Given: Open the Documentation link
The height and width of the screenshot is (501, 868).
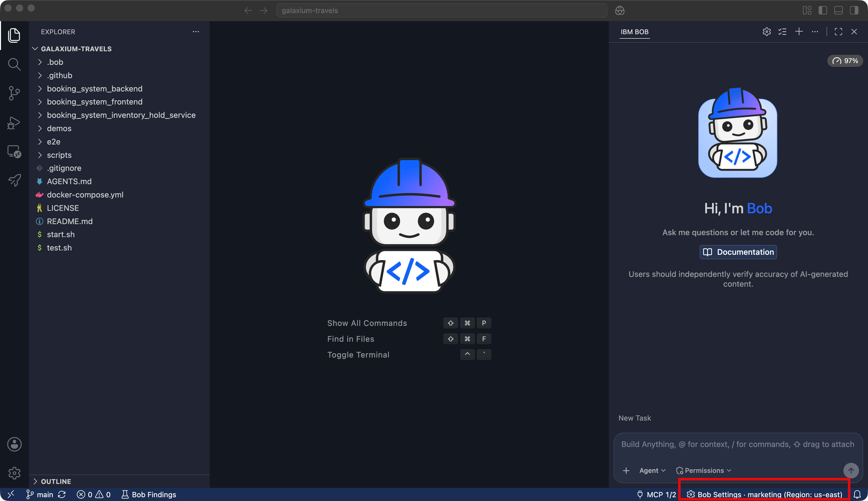Looking at the screenshot, I should tap(738, 252).
